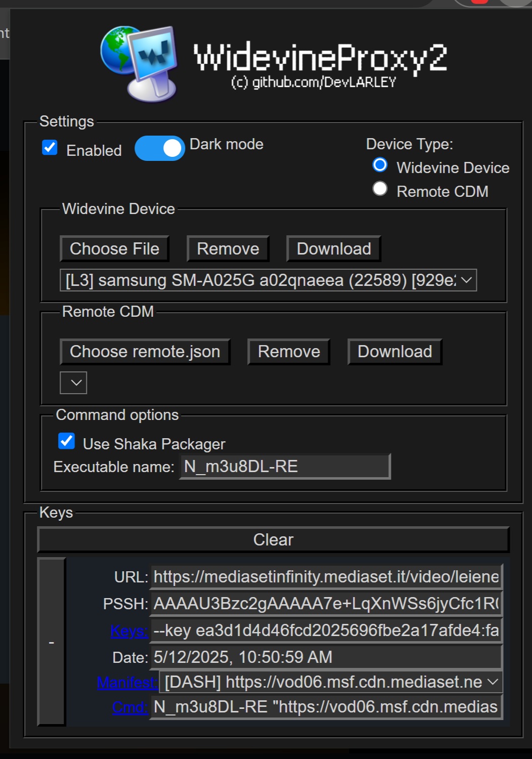Open the [DASH] manifest dropdown
This screenshot has width=532, height=759.
(x=331, y=682)
